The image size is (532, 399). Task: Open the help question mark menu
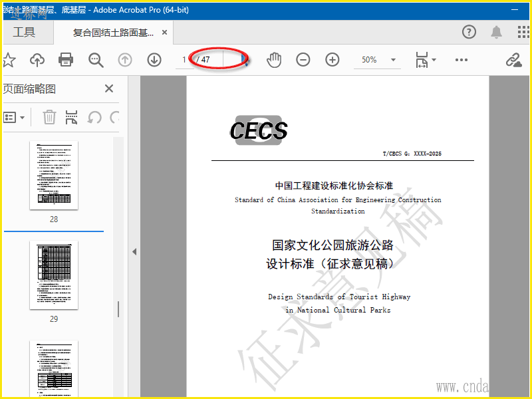click(x=469, y=32)
